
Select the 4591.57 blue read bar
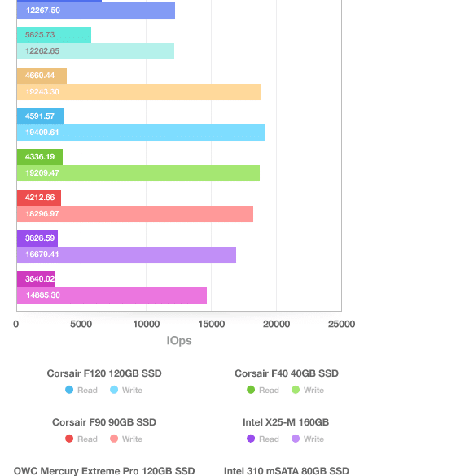[41, 116]
